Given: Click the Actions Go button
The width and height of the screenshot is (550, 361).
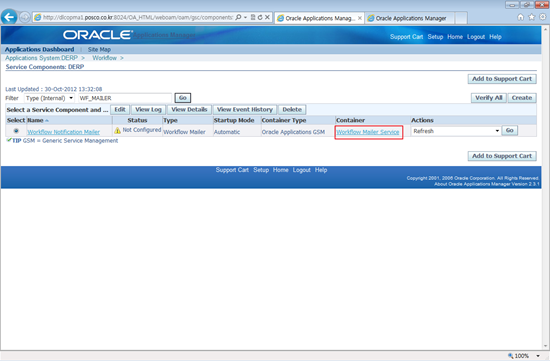Looking at the screenshot, I should pos(510,131).
